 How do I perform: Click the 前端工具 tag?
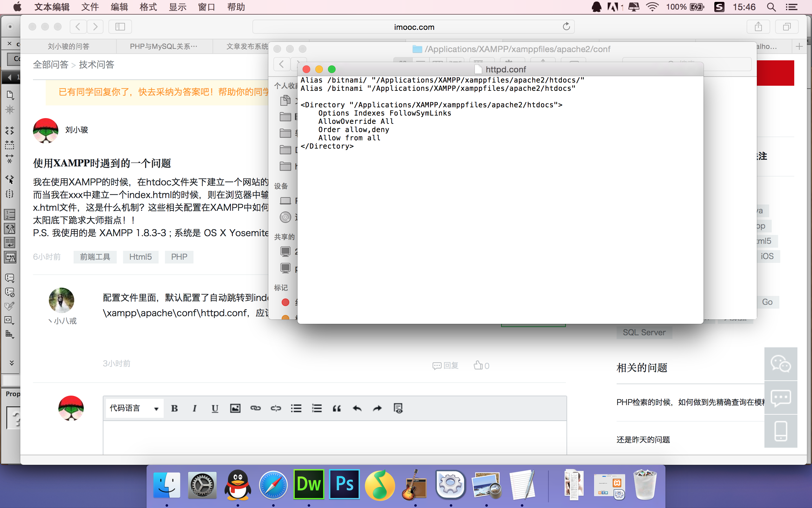point(95,257)
